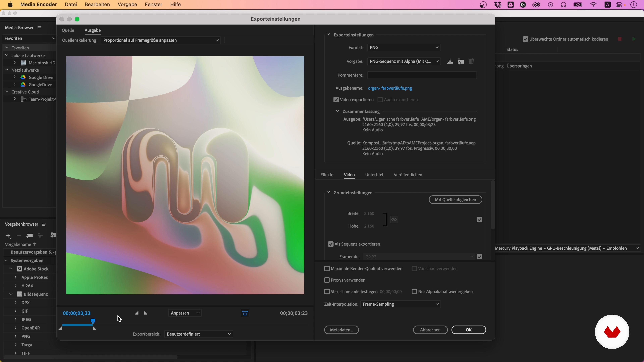Set in point triangle button

(x=137, y=313)
